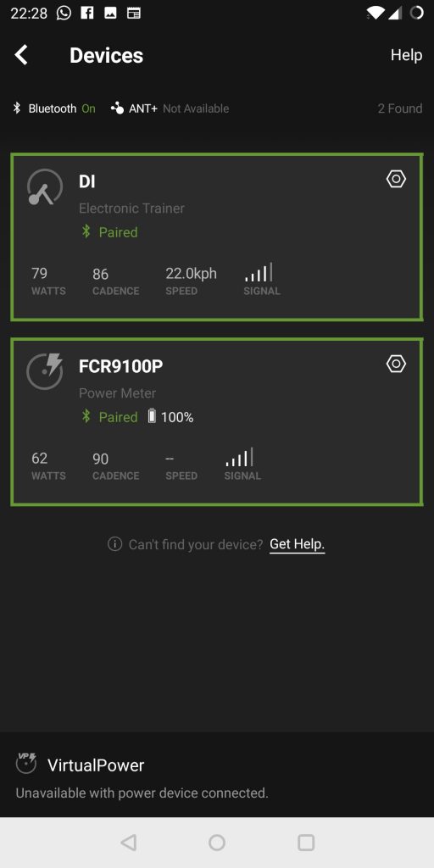Tap the VirtualPower icon
This screenshot has width=434, height=868.
pyautogui.click(x=26, y=764)
